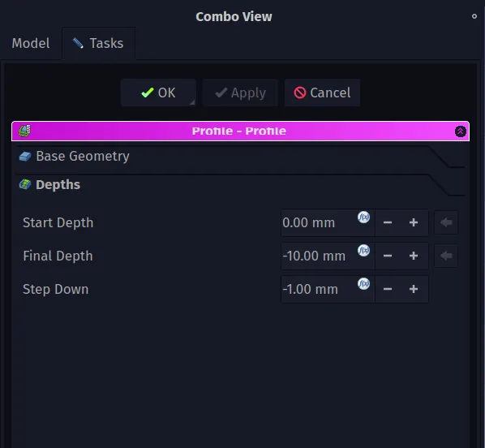The image size is (485, 448).
Task: Click the Profile operation icon in header
Action: [x=24, y=131]
